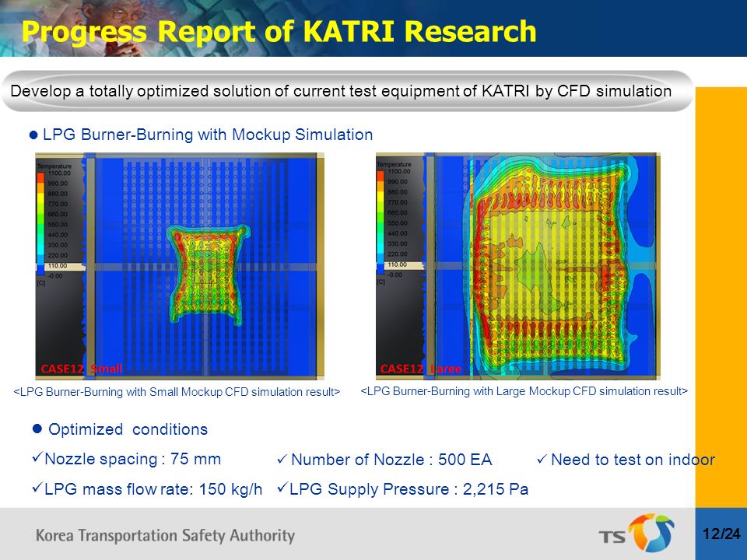Screen dimensions: 747x560
Task: Select 'Nozzle spacing : 75 mm' text
Action: point(132,459)
